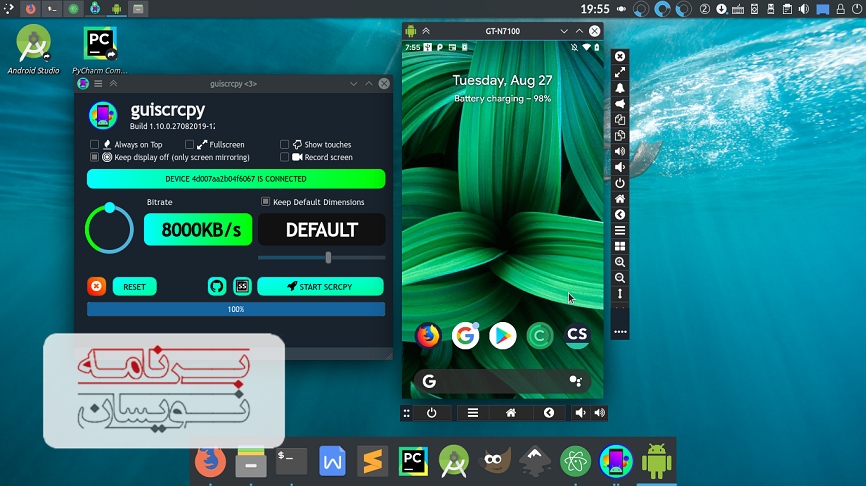Click back icon in the bottom panel
Viewport: 866px width, 486px height.
tap(549, 413)
